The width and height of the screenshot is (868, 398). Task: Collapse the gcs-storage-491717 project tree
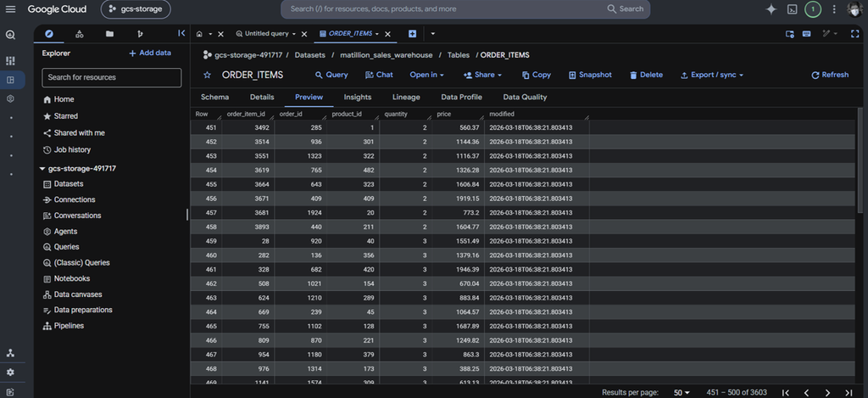[x=42, y=169]
